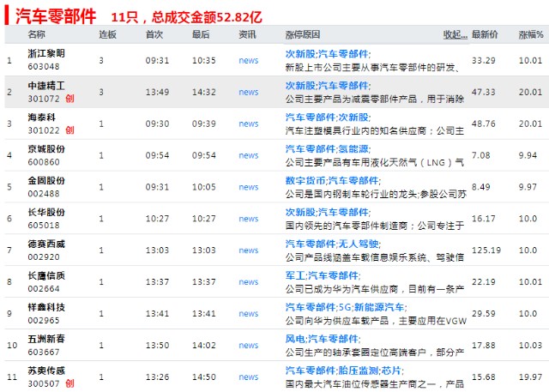Click the 数字货币;汽车零部件 tags for 金固股份
Viewport: 549px width, 392px height.
[x=333, y=181]
